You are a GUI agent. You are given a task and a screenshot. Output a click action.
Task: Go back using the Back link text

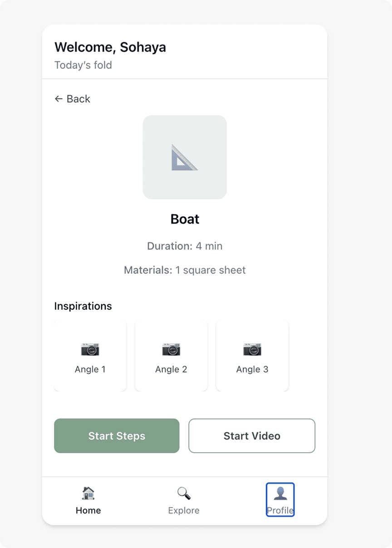[x=78, y=99]
